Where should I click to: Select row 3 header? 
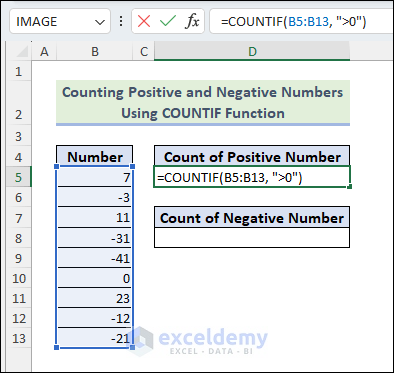coord(18,136)
